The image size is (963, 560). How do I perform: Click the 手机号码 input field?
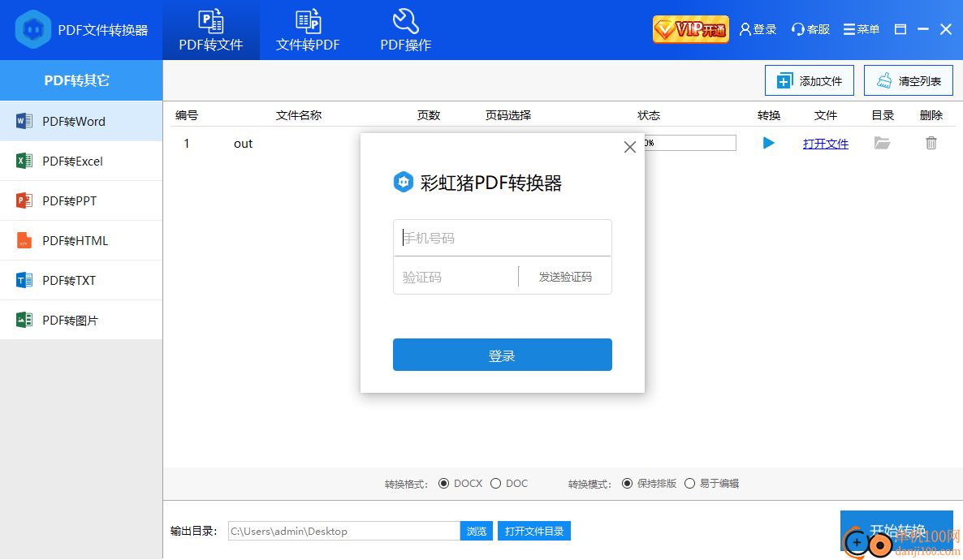pos(503,238)
